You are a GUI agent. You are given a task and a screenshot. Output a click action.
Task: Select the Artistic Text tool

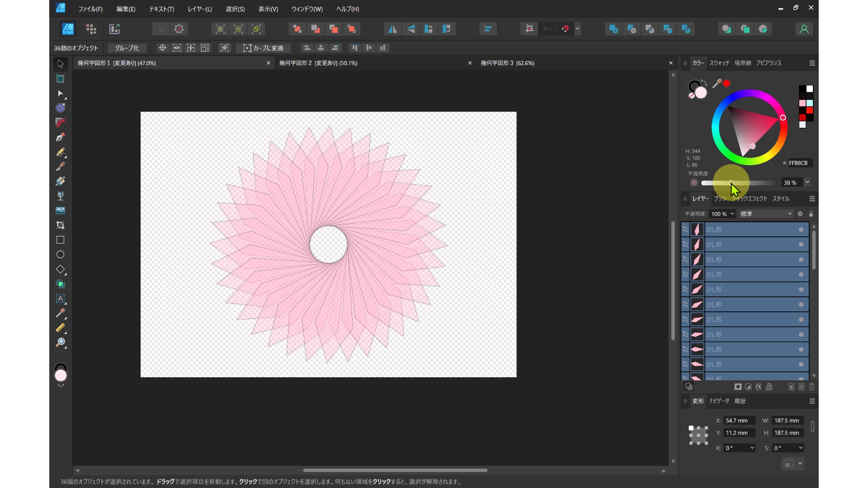(x=60, y=299)
